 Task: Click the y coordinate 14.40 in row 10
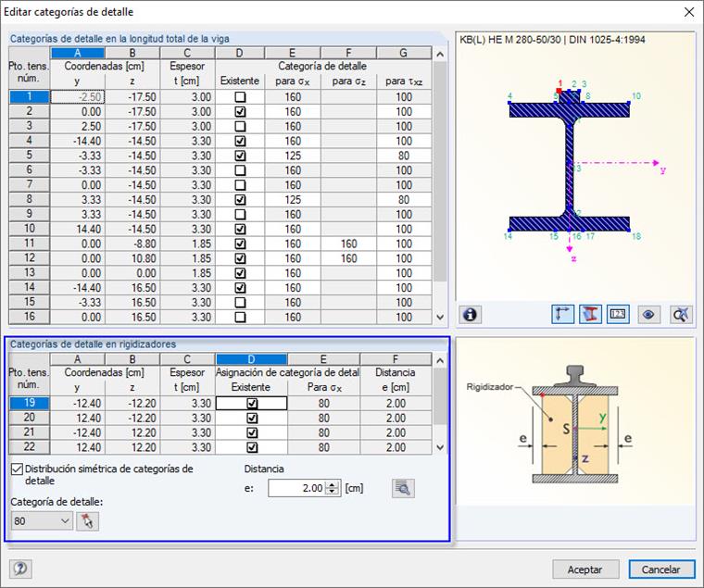[77, 229]
